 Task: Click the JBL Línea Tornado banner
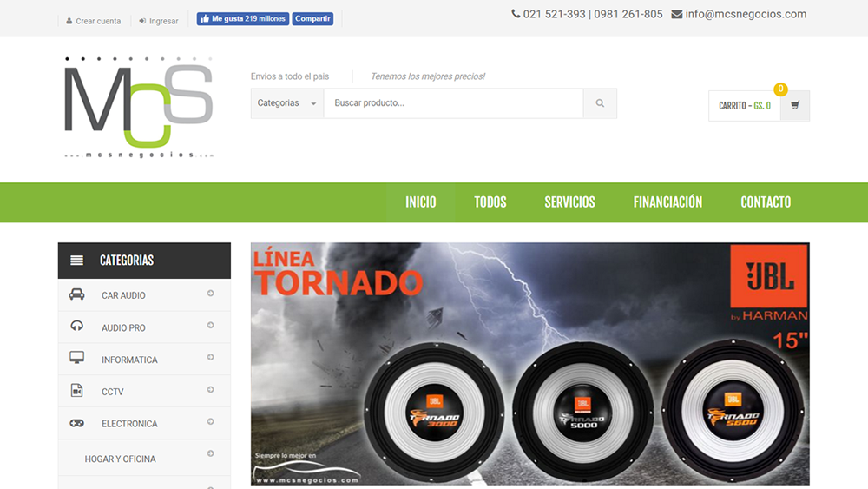(529, 364)
